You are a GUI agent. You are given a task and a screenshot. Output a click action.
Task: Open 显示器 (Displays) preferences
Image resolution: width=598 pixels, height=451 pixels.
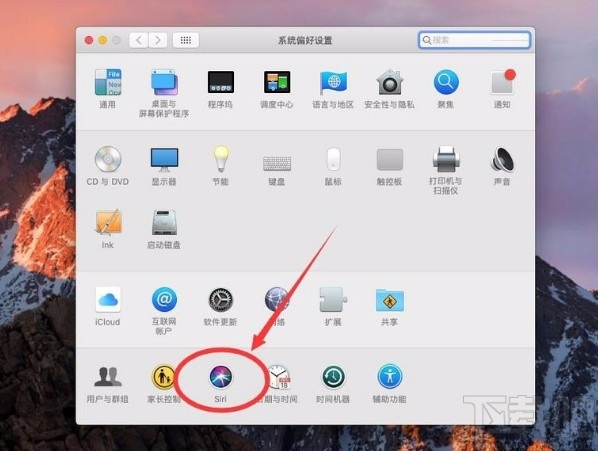tap(164, 160)
